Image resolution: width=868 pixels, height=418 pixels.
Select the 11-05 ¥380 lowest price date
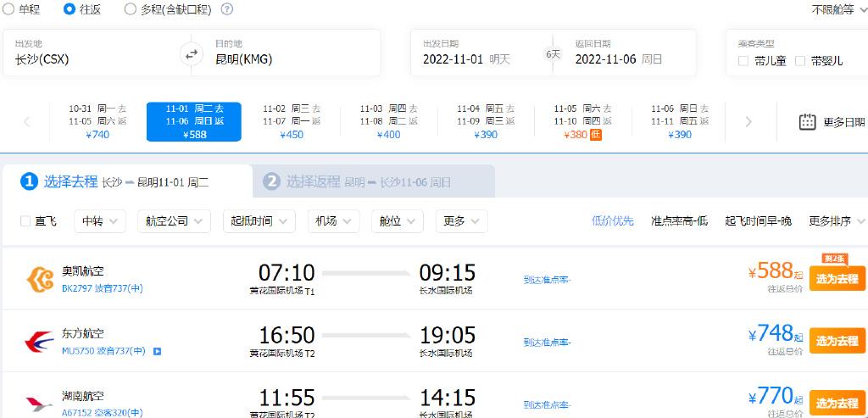[581, 121]
